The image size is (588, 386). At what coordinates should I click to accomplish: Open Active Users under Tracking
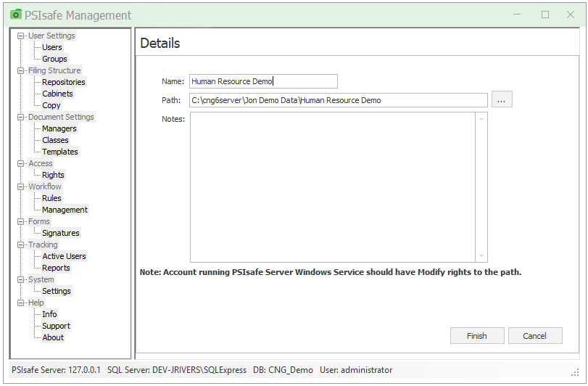coord(64,257)
